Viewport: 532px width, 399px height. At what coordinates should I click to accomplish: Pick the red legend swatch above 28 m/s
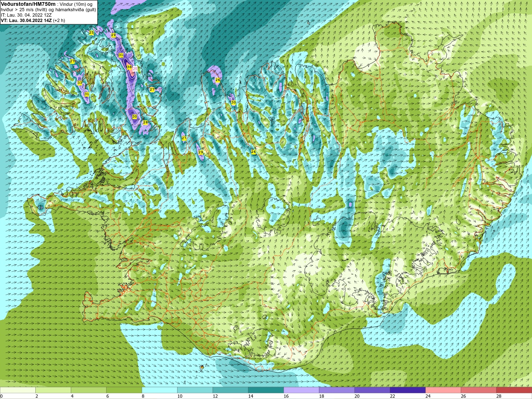514,390
